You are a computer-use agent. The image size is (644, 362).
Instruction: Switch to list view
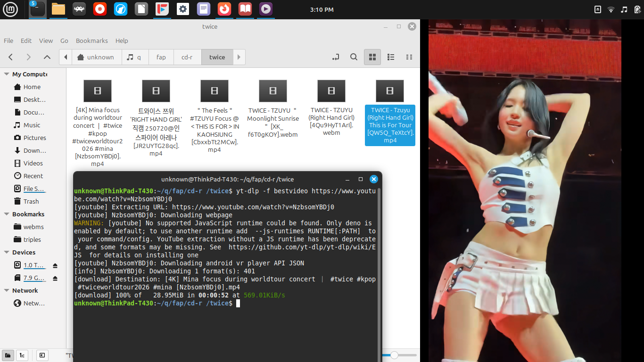click(391, 57)
